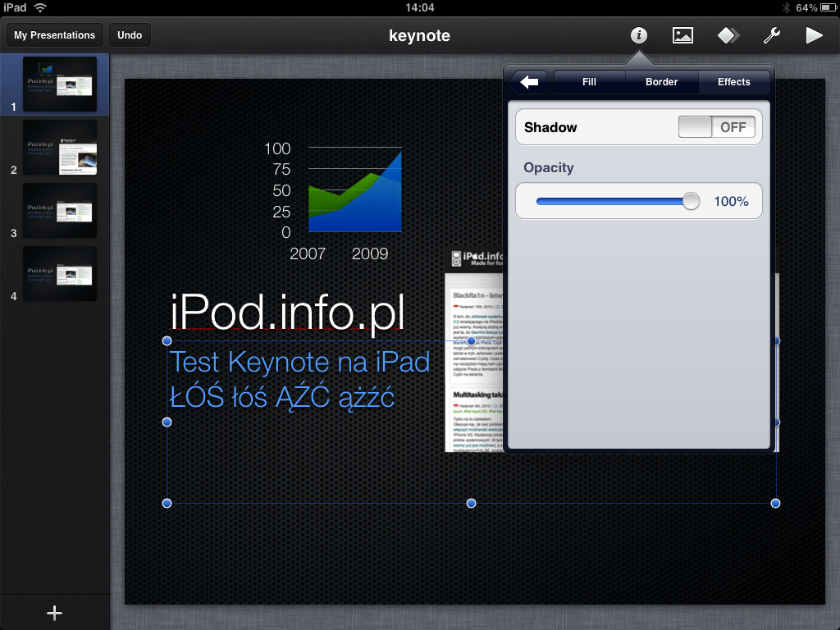Tap the bottom-right selection handle

pos(775,503)
